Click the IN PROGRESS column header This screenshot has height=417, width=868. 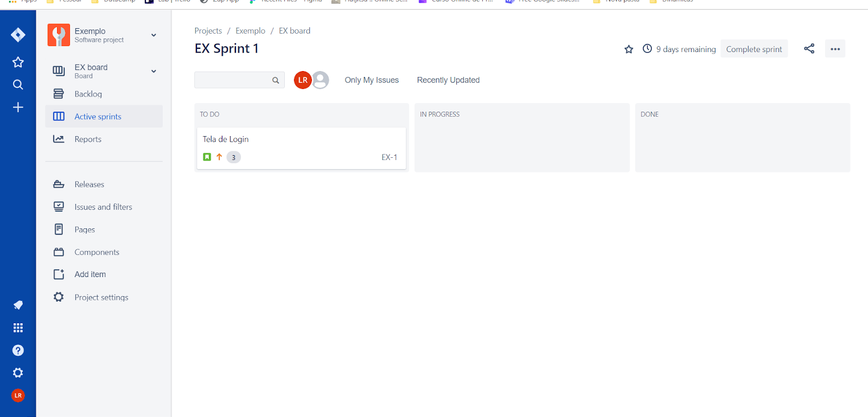(440, 114)
